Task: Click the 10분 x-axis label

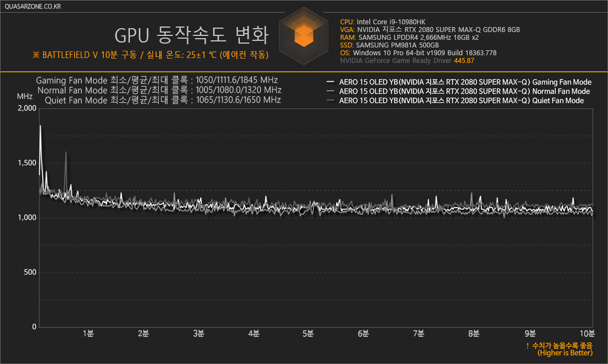Action: coord(587,334)
